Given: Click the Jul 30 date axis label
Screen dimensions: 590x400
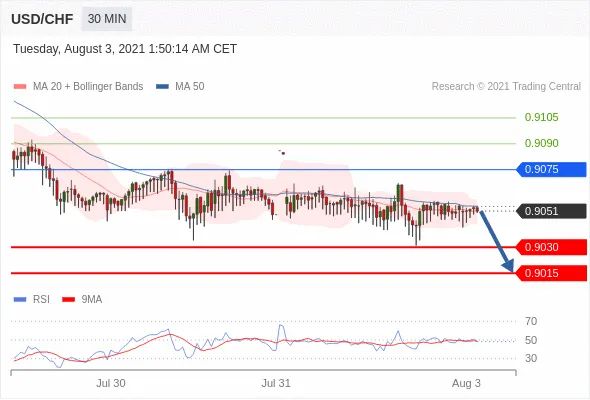Looking at the screenshot, I should [111, 383].
